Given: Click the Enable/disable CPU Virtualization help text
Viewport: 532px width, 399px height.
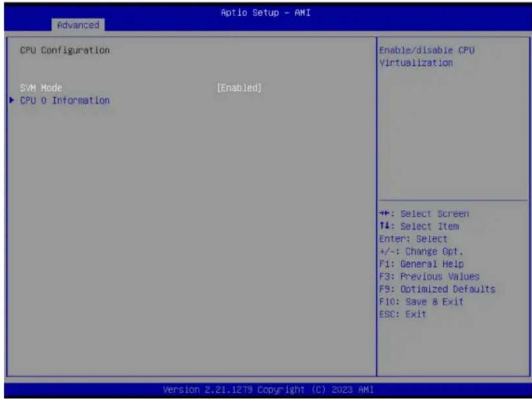Looking at the screenshot, I should pyautogui.click(x=427, y=57).
